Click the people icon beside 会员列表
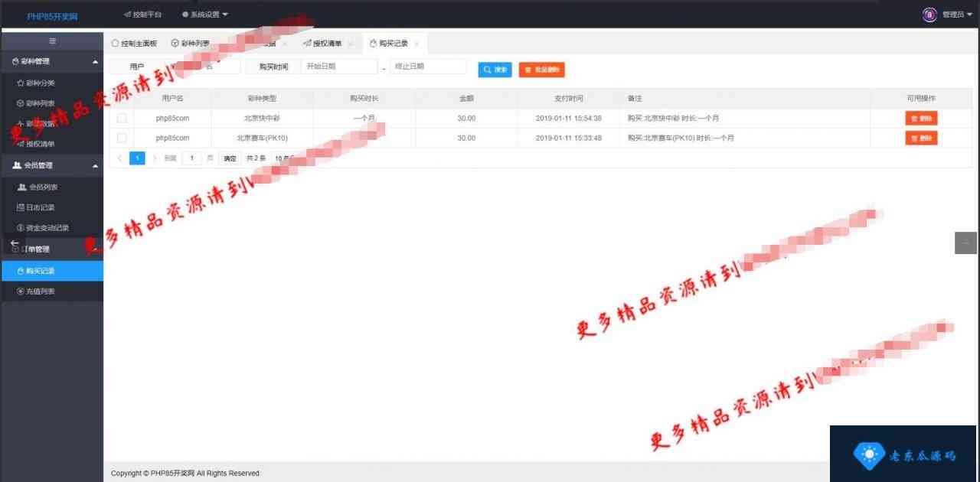980x482 pixels. (x=21, y=187)
